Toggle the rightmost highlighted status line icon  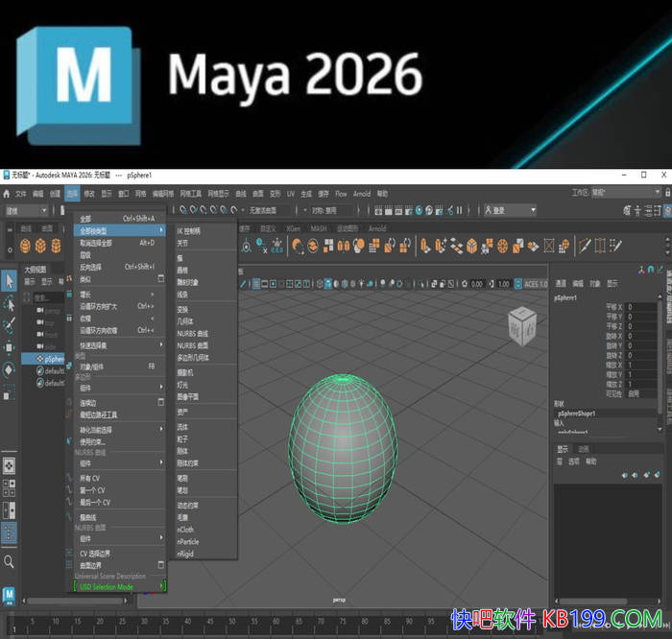(x=668, y=210)
